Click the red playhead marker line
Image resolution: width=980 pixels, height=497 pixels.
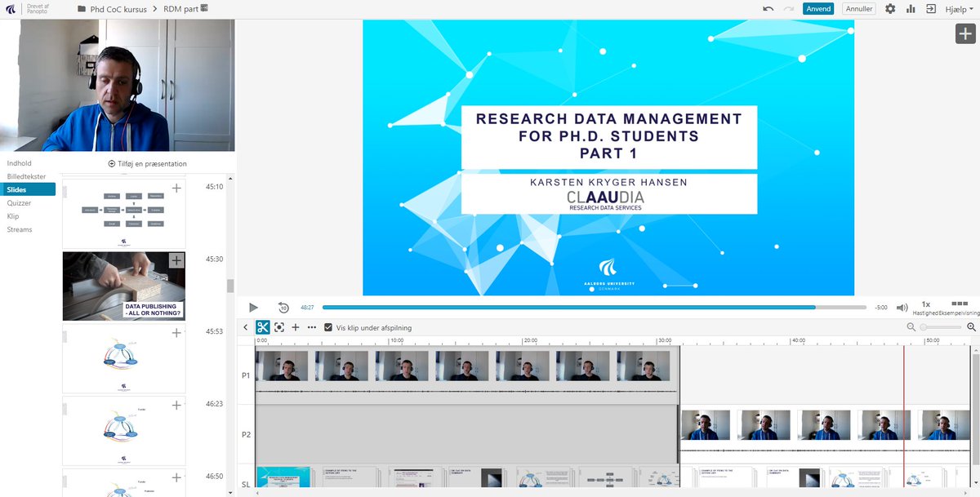(x=904, y=416)
